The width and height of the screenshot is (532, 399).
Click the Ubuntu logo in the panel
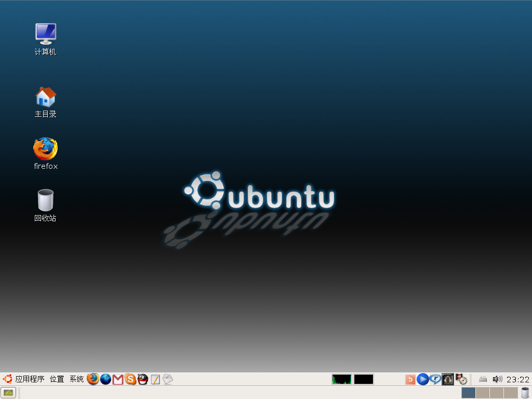pyautogui.click(x=7, y=379)
